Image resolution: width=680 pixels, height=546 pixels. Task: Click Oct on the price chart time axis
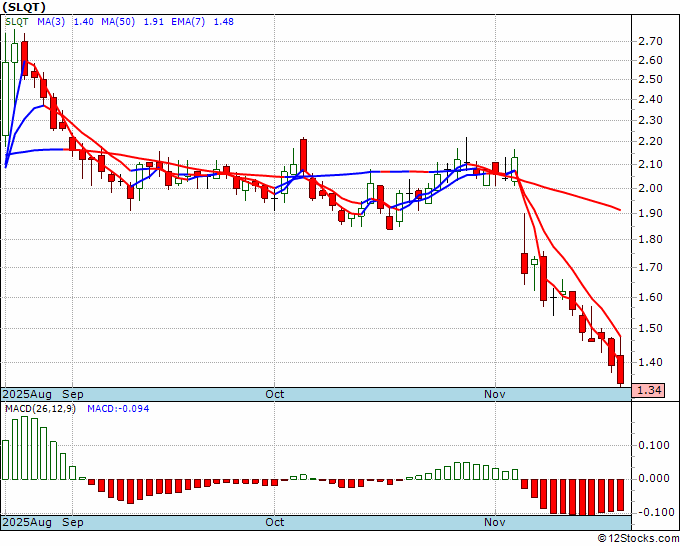point(275,394)
